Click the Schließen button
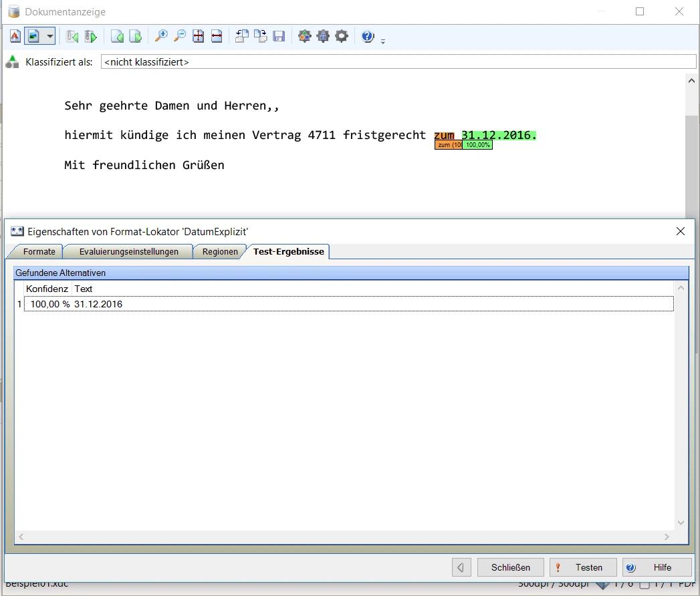The height and width of the screenshot is (596, 700). pyautogui.click(x=510, y=567)
